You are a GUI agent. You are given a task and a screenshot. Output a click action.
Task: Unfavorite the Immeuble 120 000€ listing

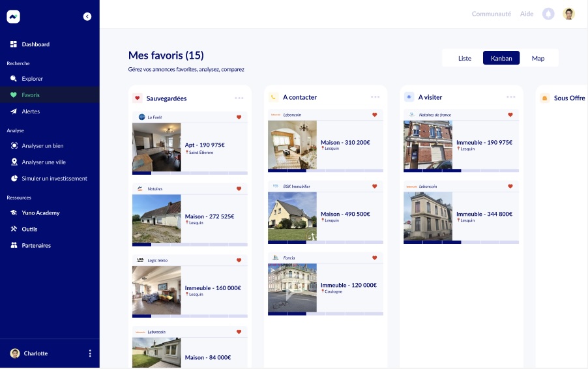point(375,258)
